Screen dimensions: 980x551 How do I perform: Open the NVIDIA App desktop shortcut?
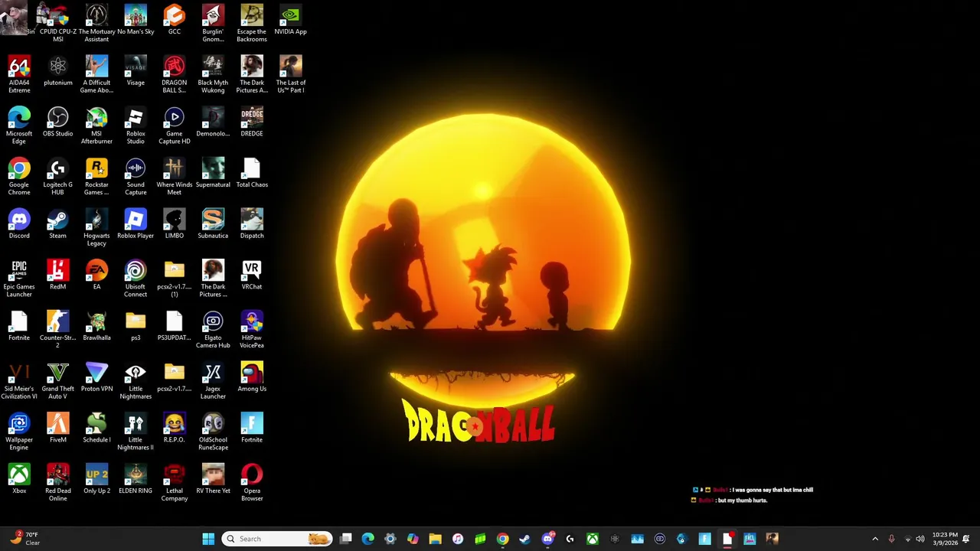point(290,20)
